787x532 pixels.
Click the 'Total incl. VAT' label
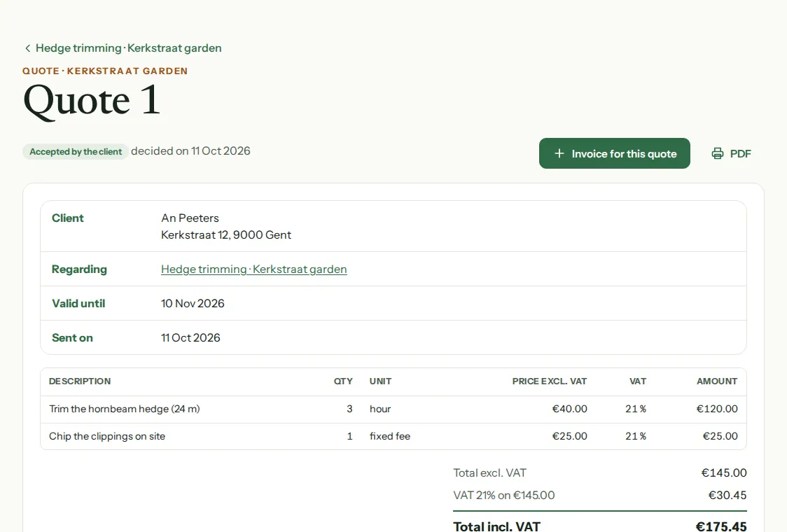point(497,526)
